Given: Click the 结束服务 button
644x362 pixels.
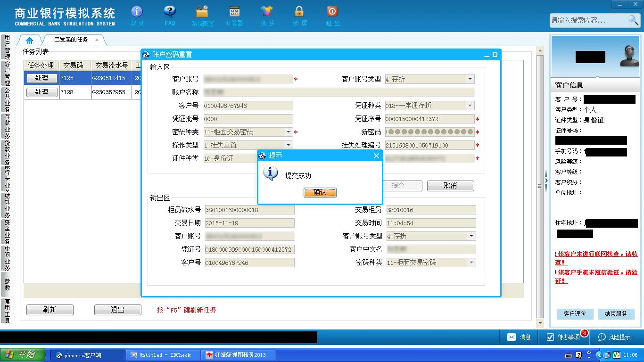Looking at the screenshot, I should [616, 314].
